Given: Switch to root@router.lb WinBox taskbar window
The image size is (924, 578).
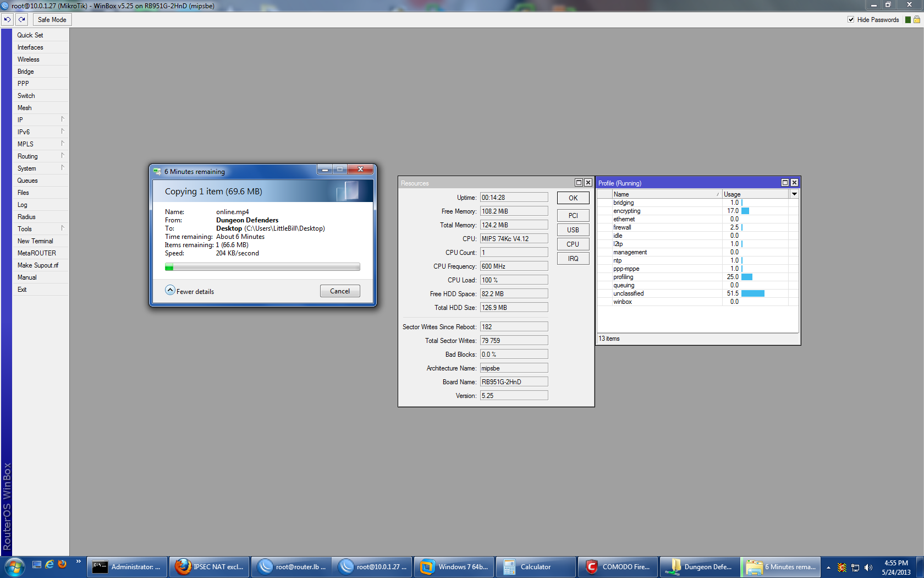Looking at the screenshot, I should tap(291, 567).
